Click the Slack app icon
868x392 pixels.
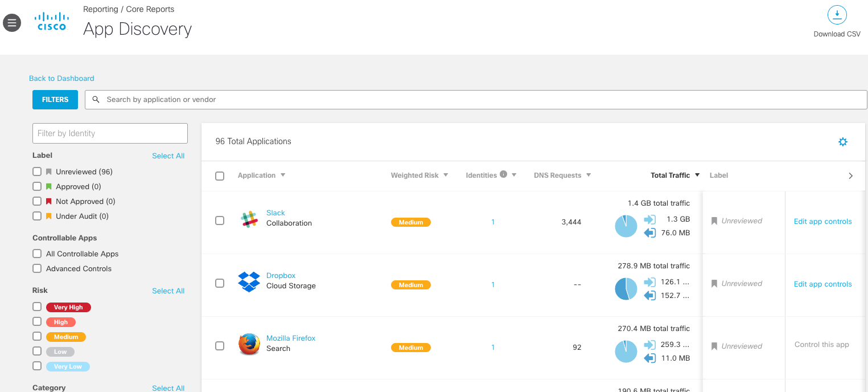[249, 219]
